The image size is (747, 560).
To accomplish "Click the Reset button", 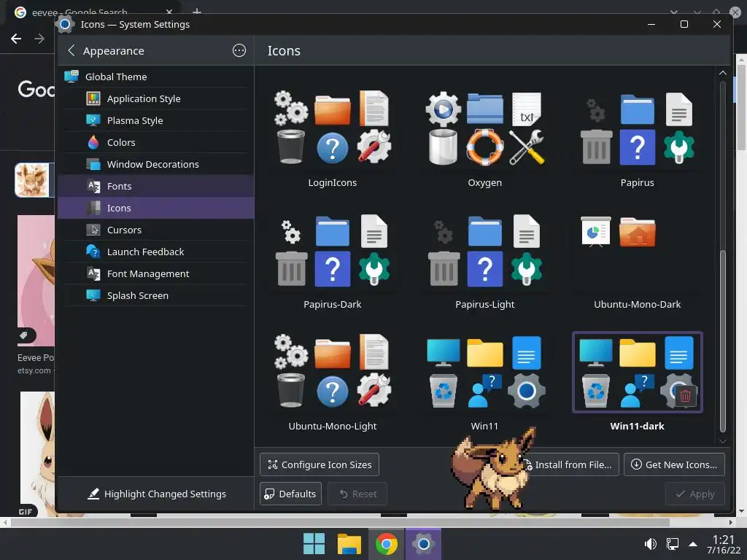I will [357, 494].
